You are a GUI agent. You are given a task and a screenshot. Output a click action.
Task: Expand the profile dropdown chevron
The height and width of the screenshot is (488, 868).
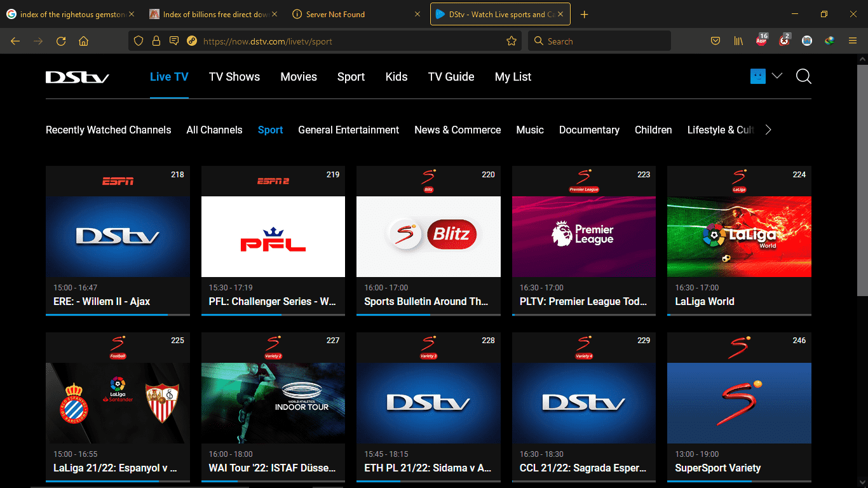(777, 76)
